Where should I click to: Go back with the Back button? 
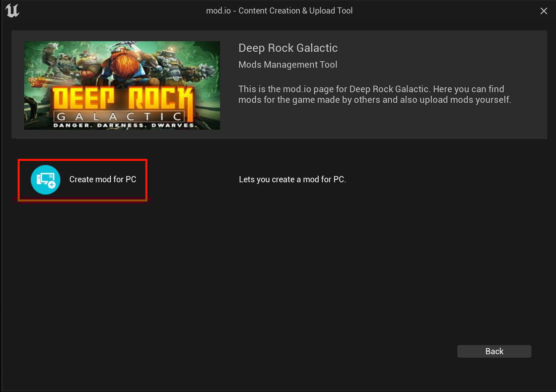494,351
